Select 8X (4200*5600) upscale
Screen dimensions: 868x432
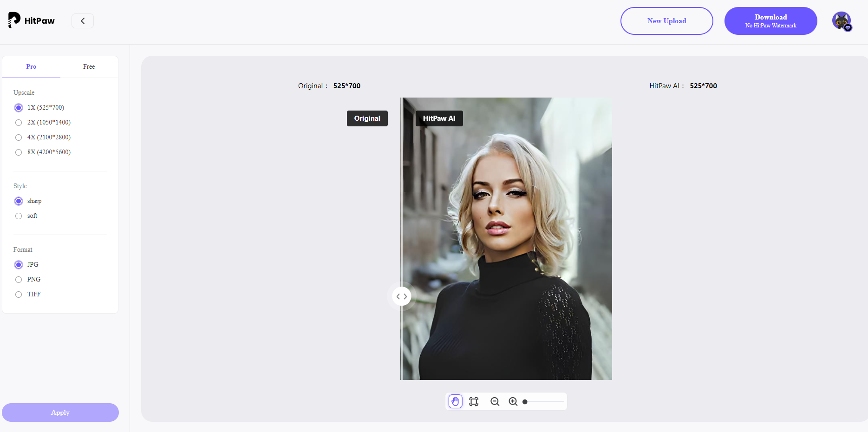click(42, 152)
